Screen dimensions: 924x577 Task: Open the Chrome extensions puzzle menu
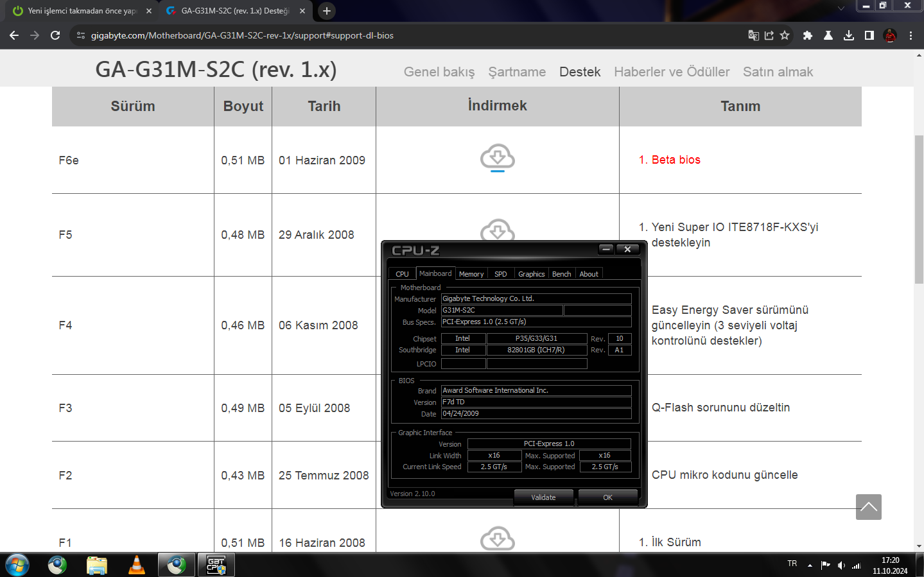coord(808,35)
